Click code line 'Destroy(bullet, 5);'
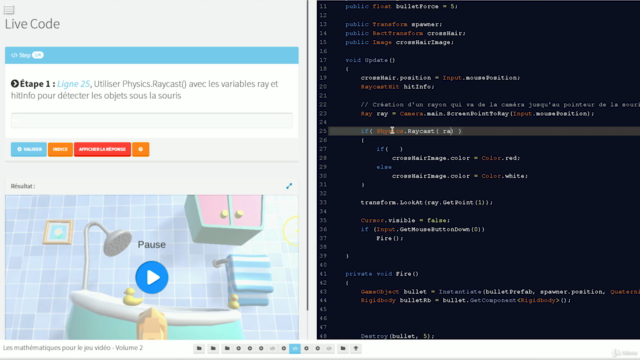This screenshot has height=360, width=640. 397,336
